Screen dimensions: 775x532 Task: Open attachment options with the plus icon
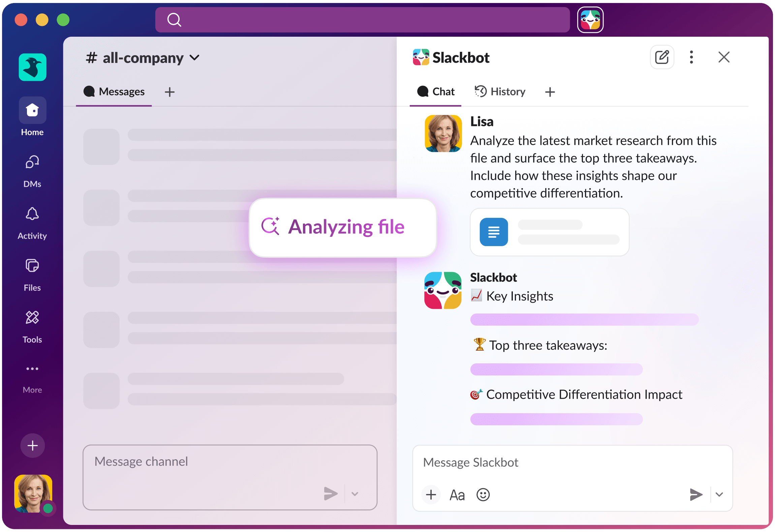431,495
